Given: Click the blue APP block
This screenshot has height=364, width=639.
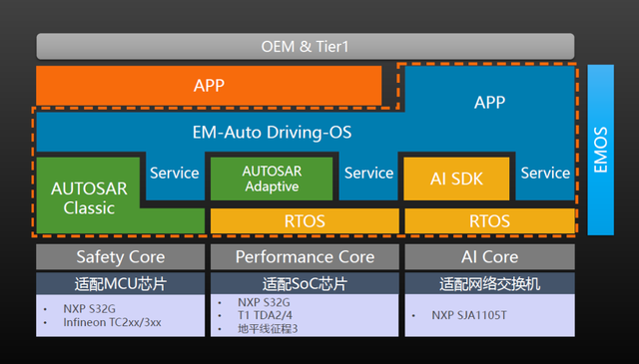Looking at the screenshot, I should point(489,102).
